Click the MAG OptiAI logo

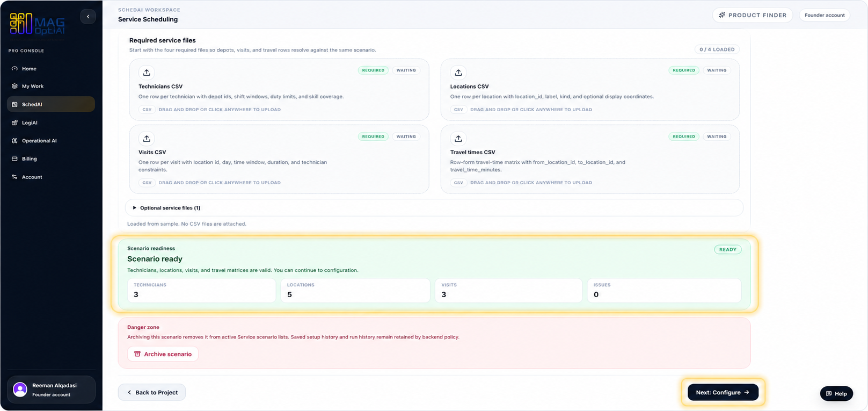(x=37, y=24)
